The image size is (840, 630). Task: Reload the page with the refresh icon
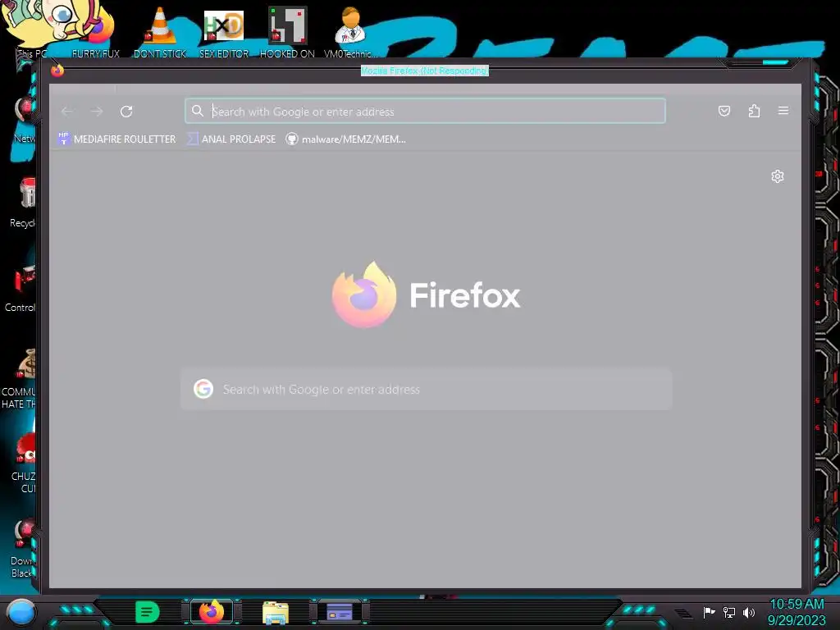pos(126,112)
